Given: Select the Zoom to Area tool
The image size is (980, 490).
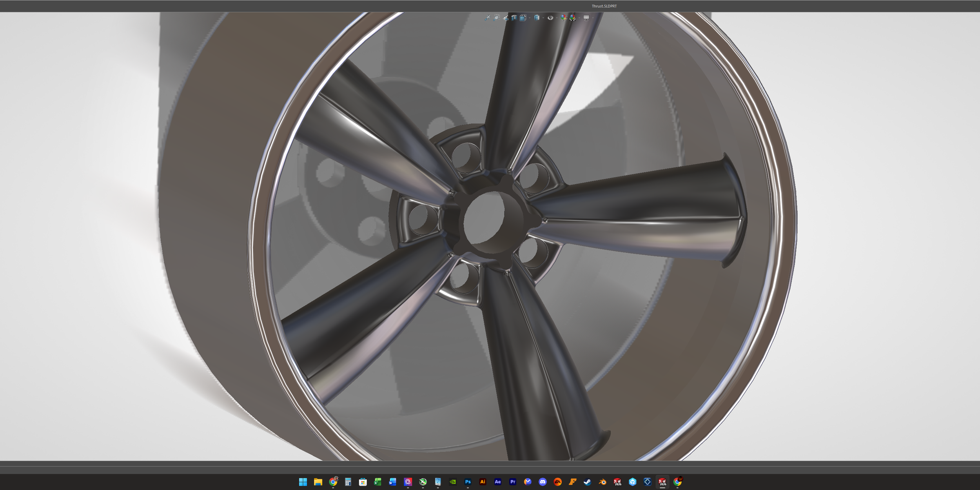Looking at the screenshot, I should click(x=497, y=18).
